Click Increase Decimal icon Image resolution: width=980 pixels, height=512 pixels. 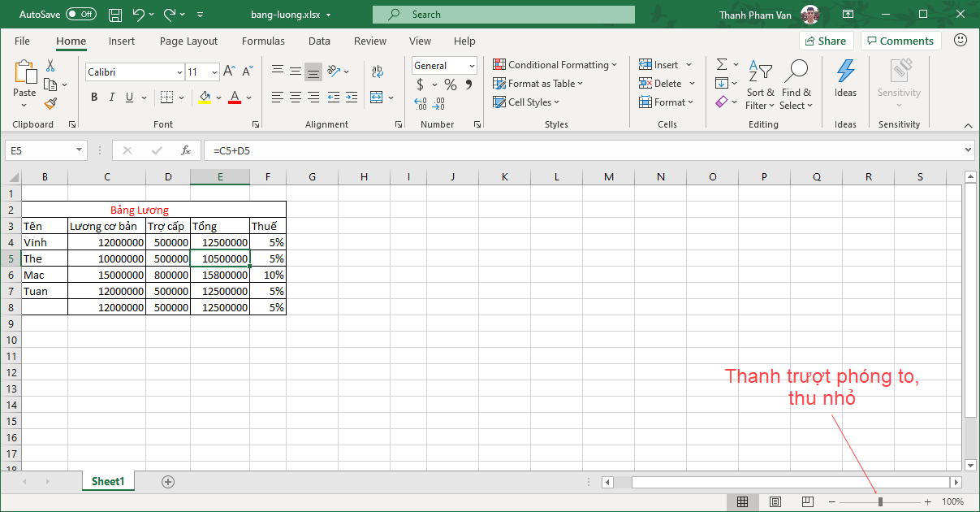[421, 103]
